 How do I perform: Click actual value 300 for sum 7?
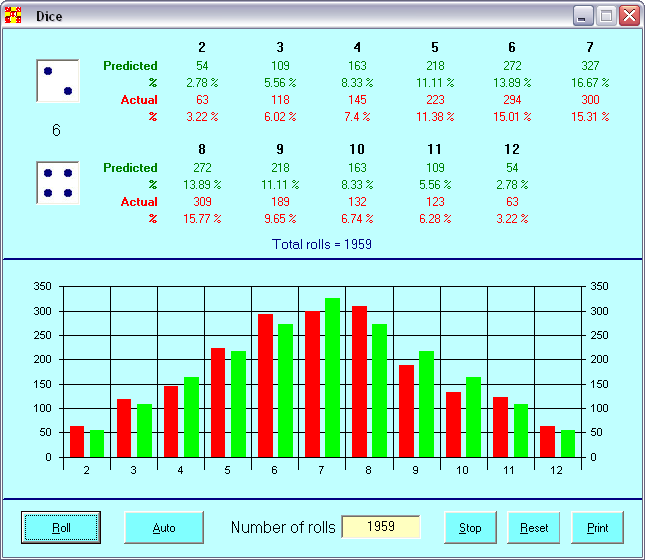(x=590, y=100)
